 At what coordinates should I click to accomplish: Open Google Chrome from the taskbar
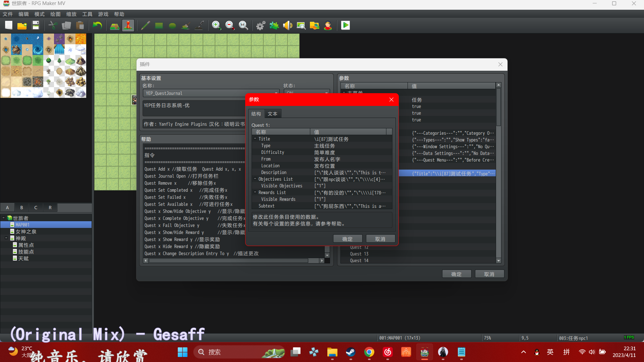coord(369,352)
